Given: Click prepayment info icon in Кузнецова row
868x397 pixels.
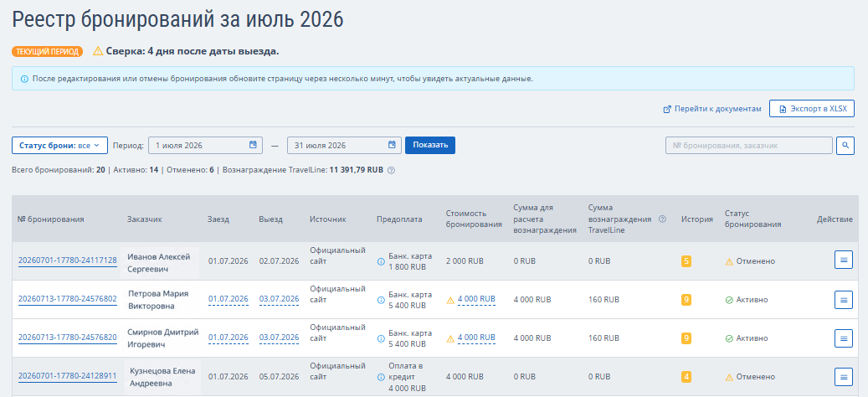Looking at the screenshot, I should pos(381,377).
